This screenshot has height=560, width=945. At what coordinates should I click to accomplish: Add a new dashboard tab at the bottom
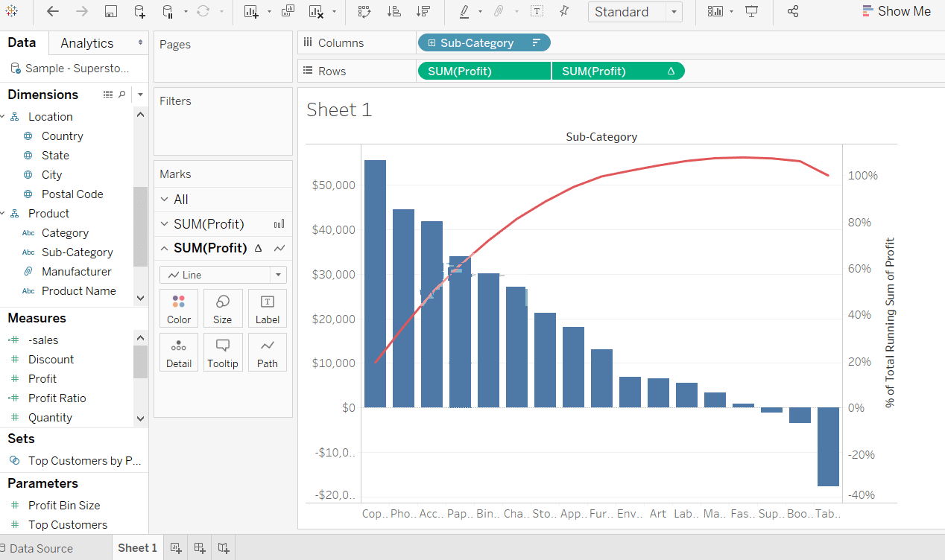coord(200,548)
